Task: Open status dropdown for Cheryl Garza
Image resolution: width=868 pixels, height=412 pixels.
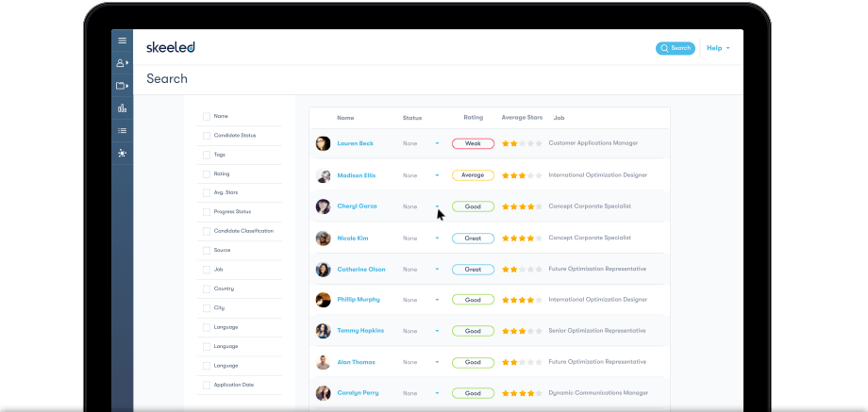Action: 437,206
